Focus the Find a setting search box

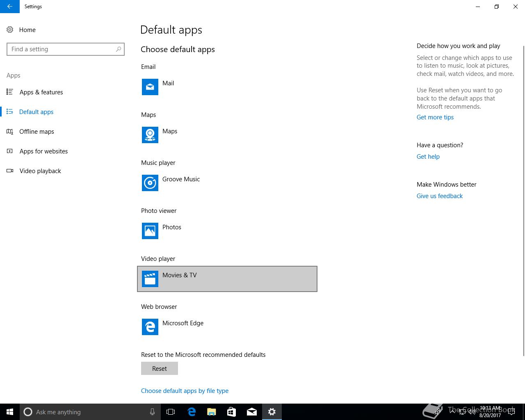click(x=66, y=49)
